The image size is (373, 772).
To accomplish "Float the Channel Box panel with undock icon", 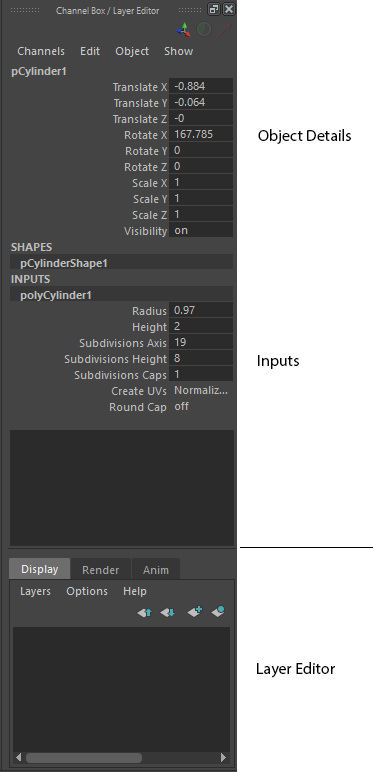I will click(x=214, y=9).
